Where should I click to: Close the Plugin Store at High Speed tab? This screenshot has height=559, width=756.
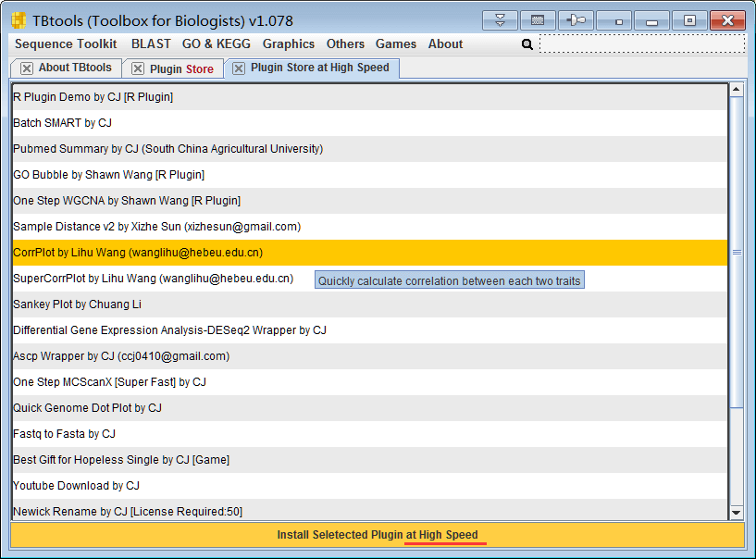point(238,68)
